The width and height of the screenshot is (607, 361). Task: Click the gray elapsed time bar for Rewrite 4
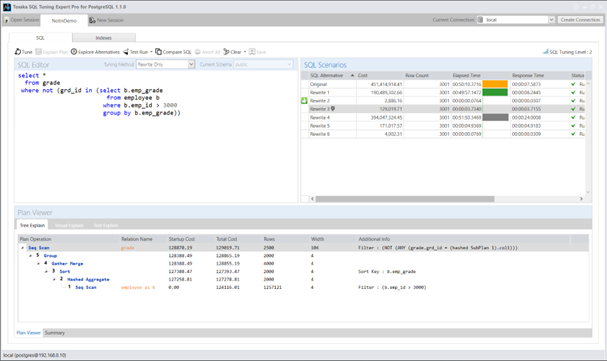[495, 117]
